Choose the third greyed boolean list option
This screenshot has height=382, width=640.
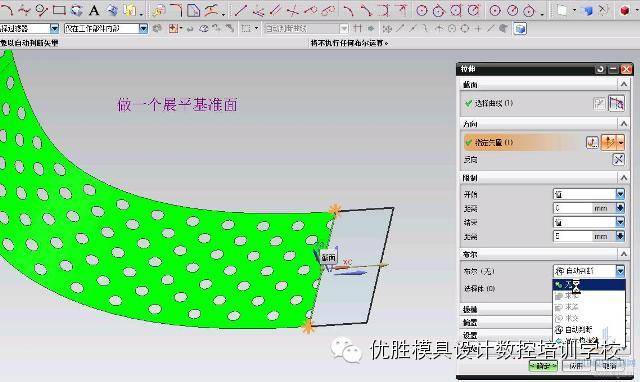tap(589, 318)
